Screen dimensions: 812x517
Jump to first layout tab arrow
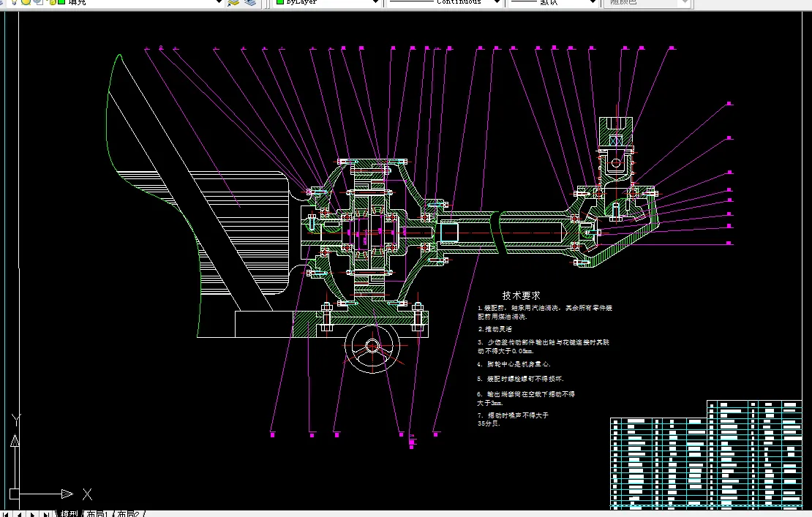6,514
